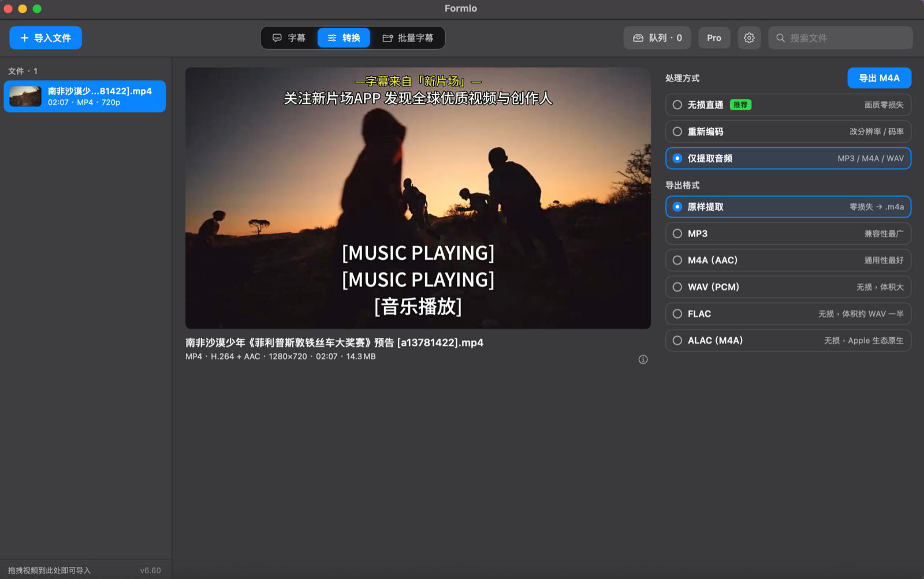Choose the 原样提取 export format

(x=788, y=207)
